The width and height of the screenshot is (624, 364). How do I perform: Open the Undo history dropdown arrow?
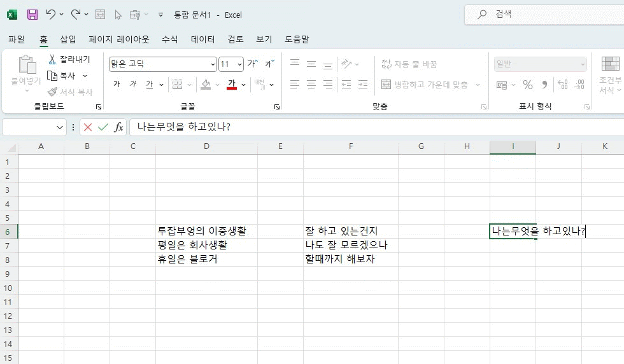pos(61,15)
